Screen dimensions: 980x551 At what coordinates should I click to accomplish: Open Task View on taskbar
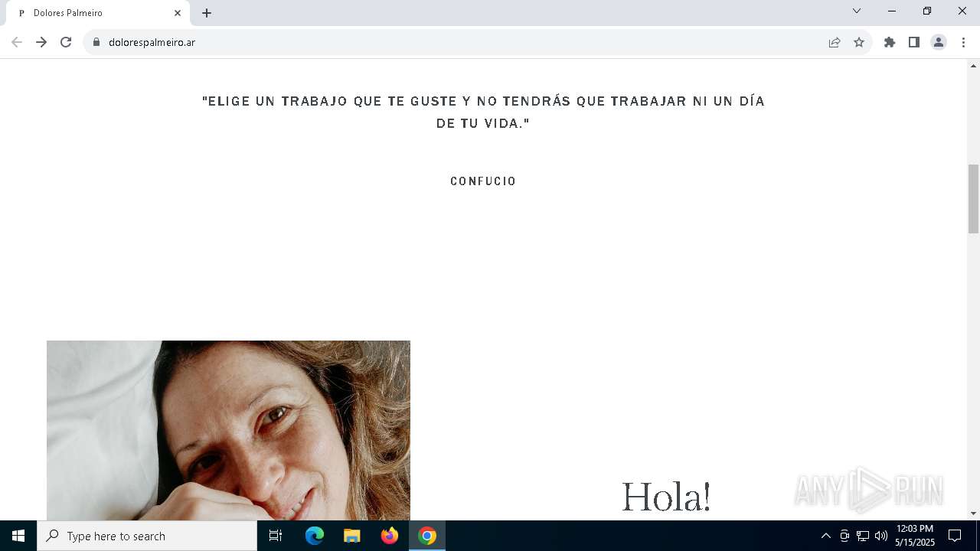276,536
